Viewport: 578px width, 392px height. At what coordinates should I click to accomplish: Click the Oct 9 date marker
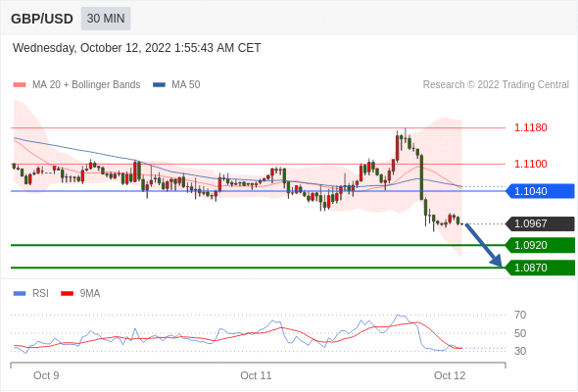(46, 375)
